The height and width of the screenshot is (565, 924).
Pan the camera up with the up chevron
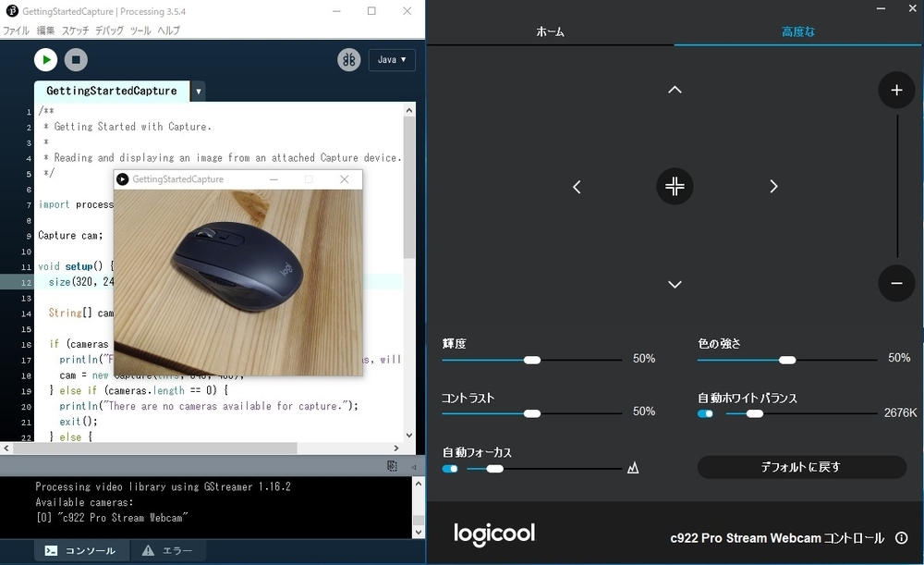[x=675, y=90]
